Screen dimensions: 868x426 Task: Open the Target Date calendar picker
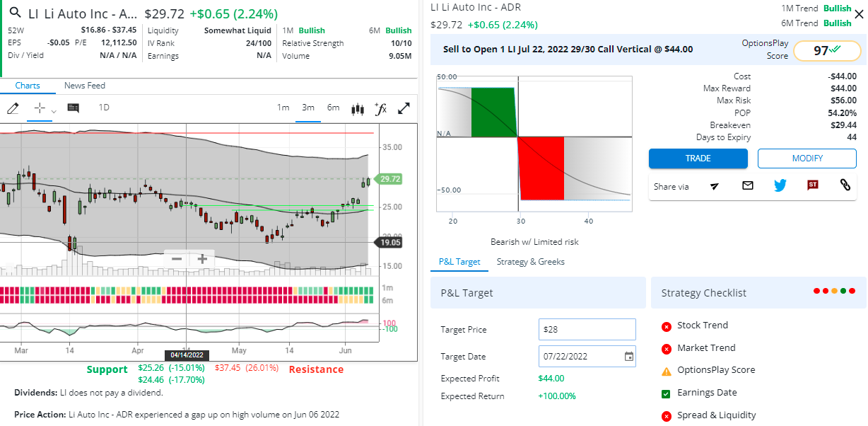tap(629, 357)
